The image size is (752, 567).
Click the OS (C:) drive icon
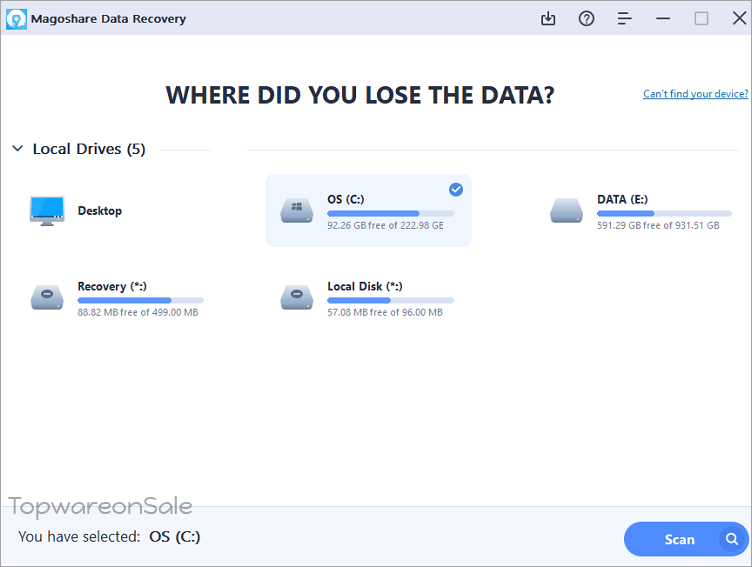pos(297,211)
